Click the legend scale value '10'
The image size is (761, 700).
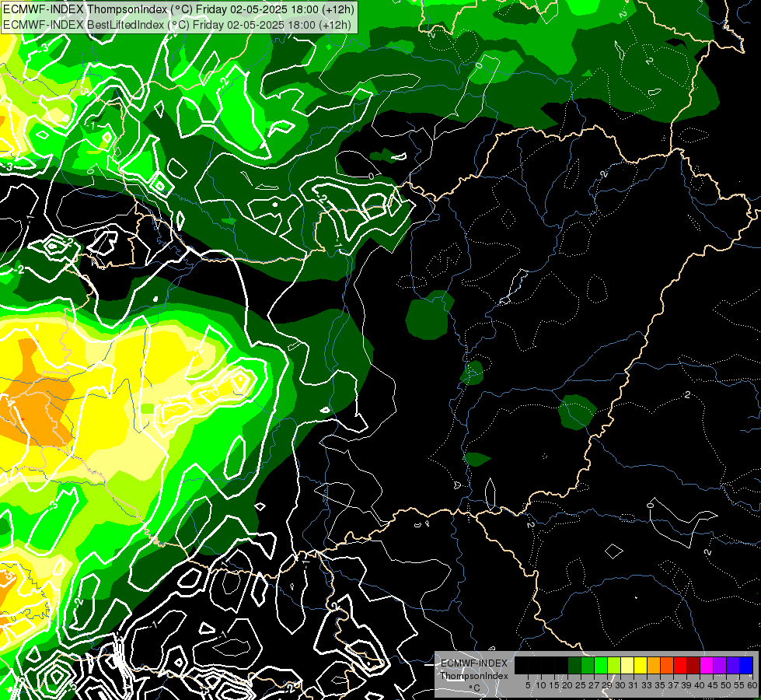click(541, 685)
